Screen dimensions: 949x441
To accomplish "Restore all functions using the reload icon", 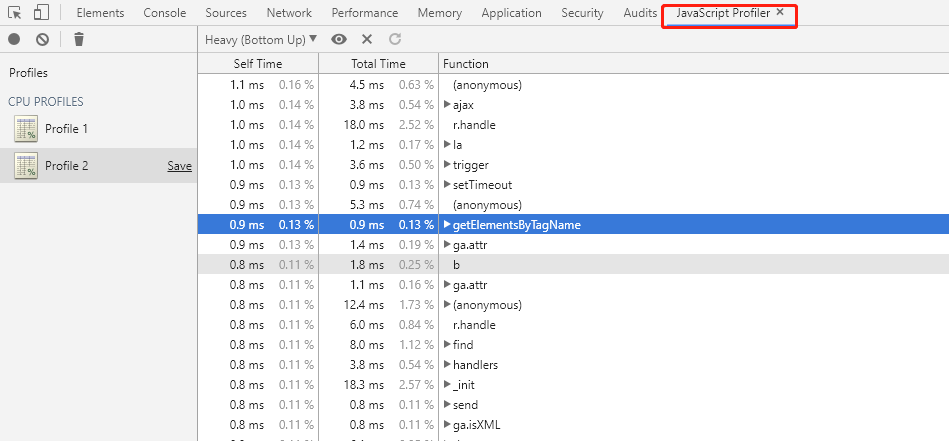I will pyautogui.click(x=395, y=40).
